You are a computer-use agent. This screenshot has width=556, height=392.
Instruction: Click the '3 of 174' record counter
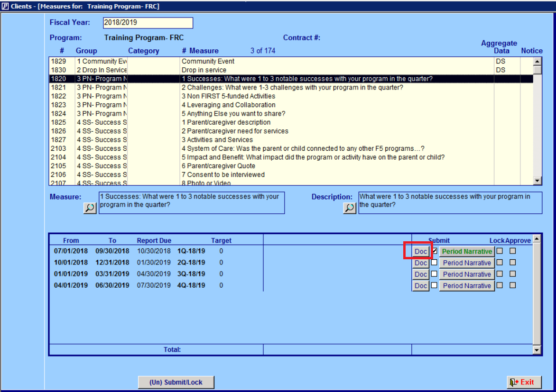click(x=263, y=51)
